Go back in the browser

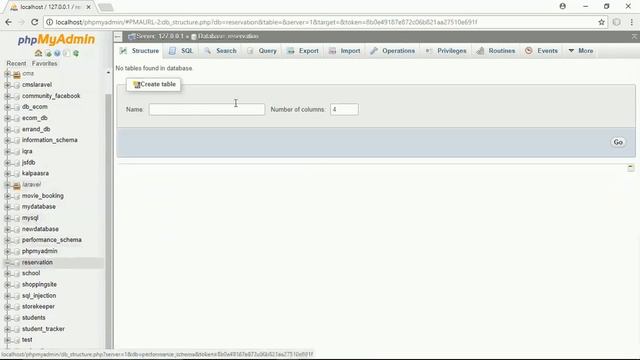(9, 22)
